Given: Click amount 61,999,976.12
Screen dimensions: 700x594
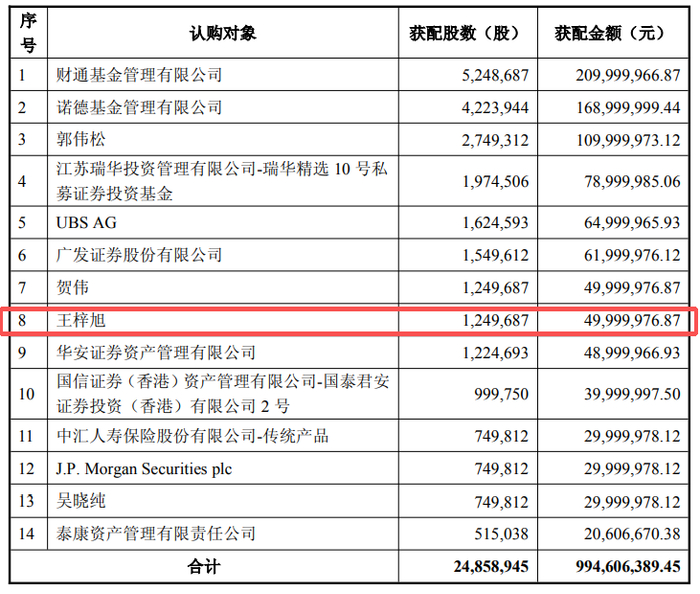Looking at the screenshot, I should point(633,255).
